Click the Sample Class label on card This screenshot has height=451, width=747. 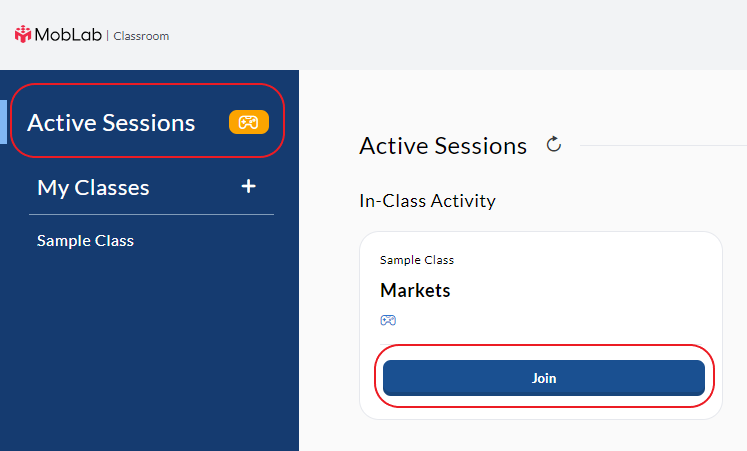(x=417, y=260)
